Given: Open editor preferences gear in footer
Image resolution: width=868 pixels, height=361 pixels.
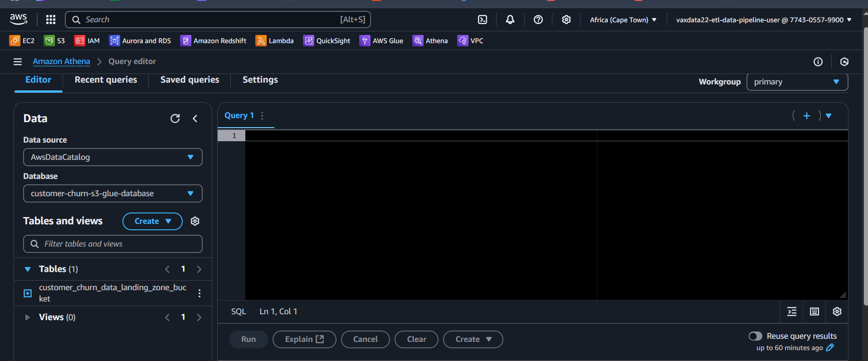Looking at the screenshot, I should [x=837, y=312].
